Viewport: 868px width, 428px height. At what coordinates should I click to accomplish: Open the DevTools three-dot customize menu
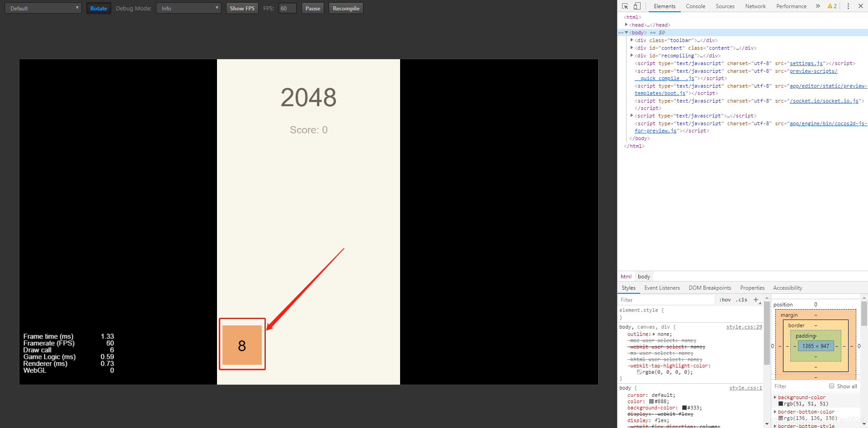click(848, 6)
